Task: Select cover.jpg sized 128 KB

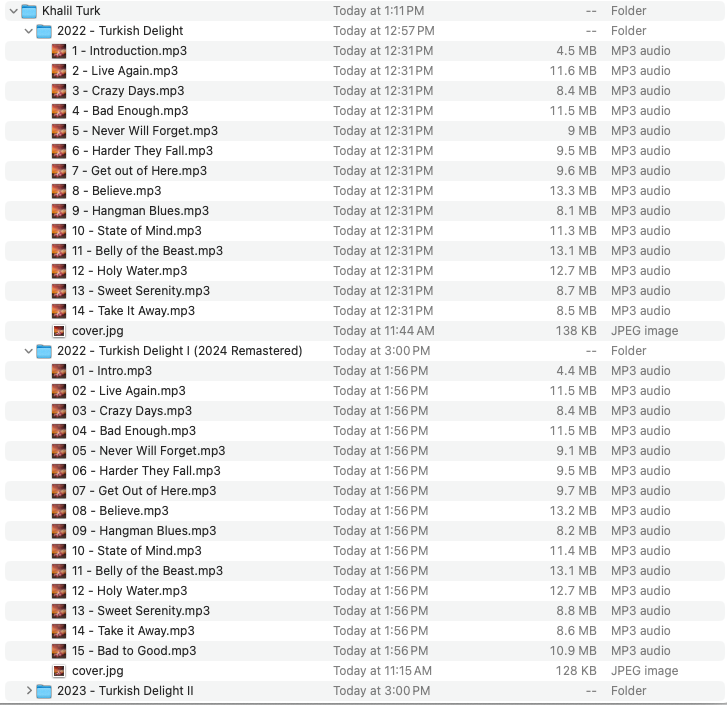Action: click(x=98, y=671)
